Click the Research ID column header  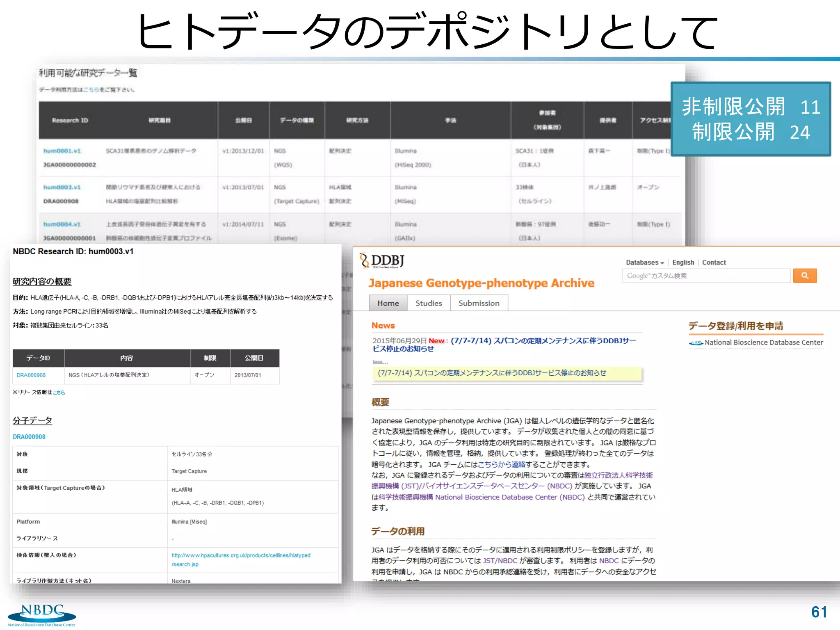pyautogui.click(x=70, y=120)
